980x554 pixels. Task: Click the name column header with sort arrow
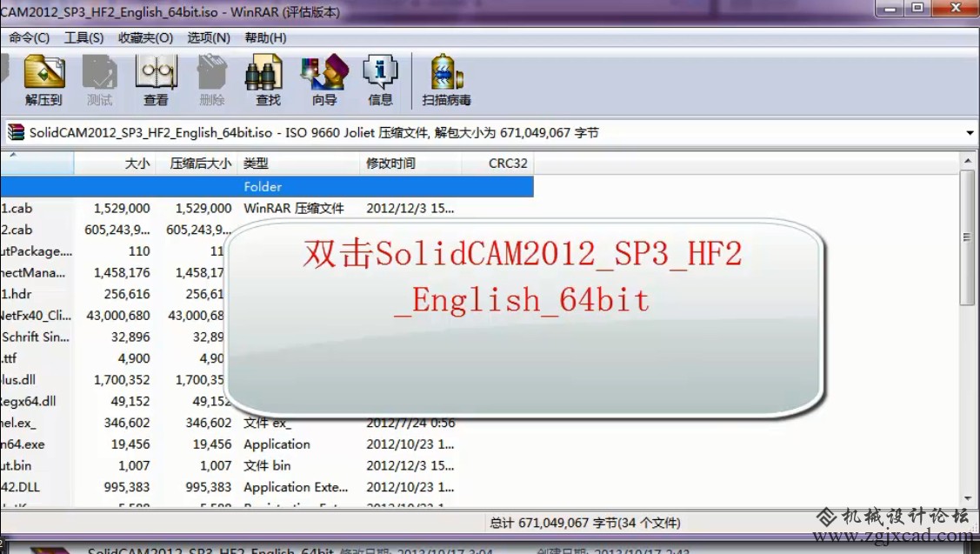pos(37,164)
